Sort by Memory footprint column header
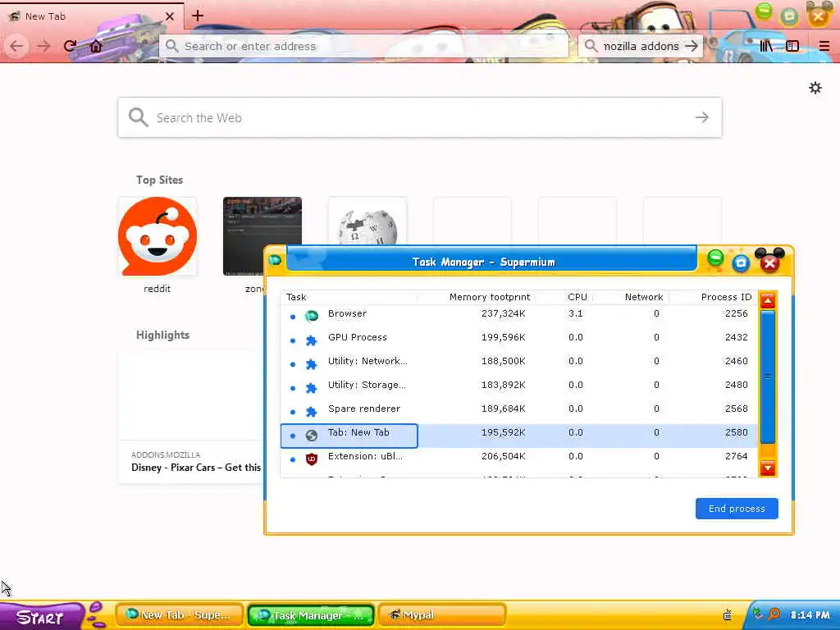Viewport: 840px width, 630px height. pyautogui.click(x=476, y=297)
